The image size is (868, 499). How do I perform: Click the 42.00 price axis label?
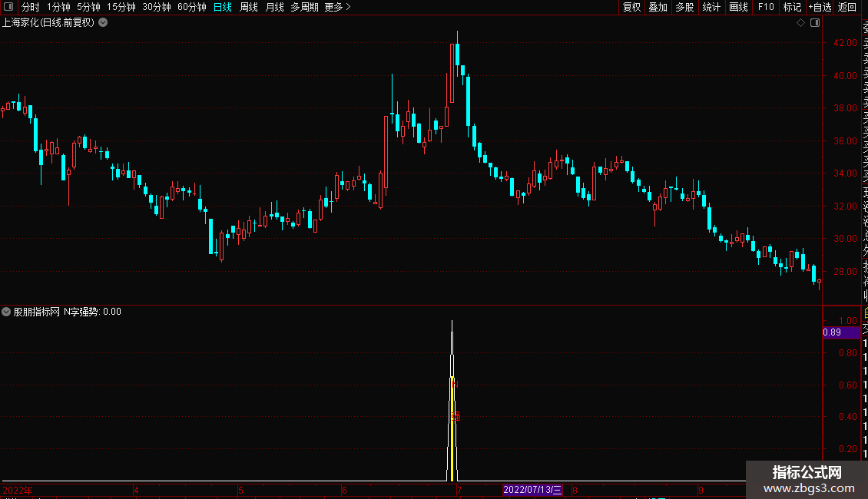click(x=845, y=42)
